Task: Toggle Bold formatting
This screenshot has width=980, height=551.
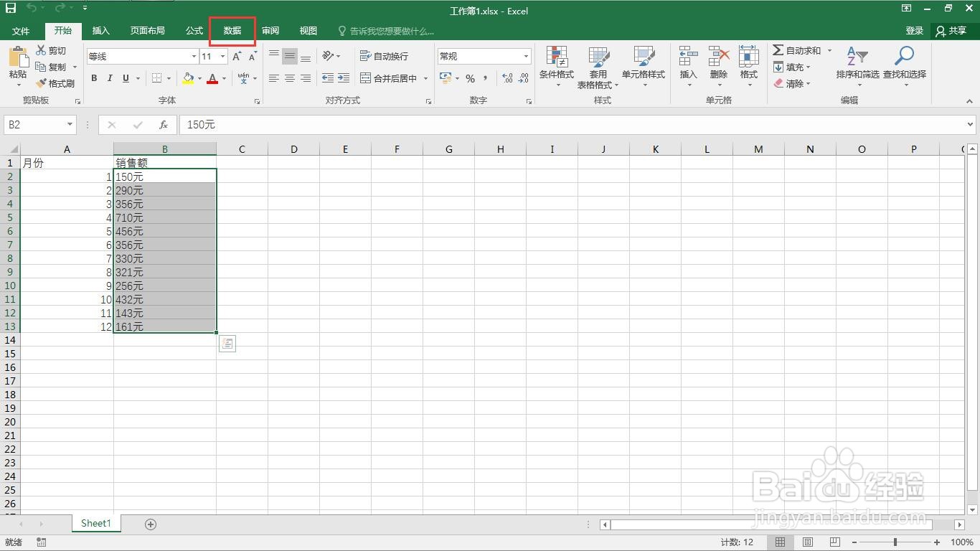Action: pos(94,78)
